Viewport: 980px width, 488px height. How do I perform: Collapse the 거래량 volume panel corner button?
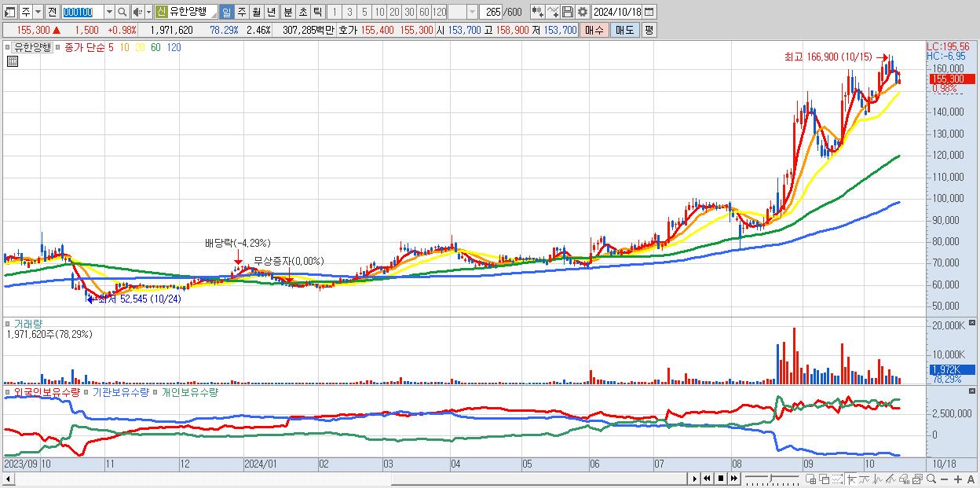coord(974,322)
